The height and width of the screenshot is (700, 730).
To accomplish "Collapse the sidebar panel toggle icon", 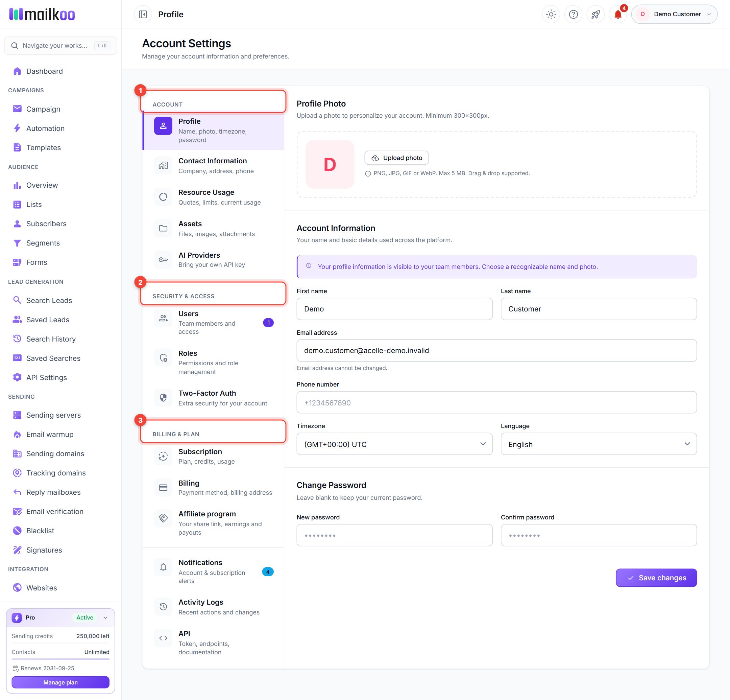I will tap(143, 14).
